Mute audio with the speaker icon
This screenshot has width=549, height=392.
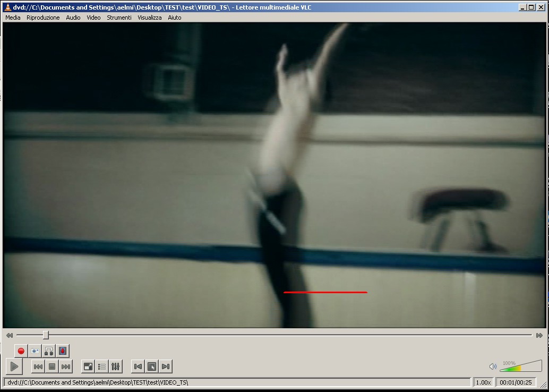(493, 367)
